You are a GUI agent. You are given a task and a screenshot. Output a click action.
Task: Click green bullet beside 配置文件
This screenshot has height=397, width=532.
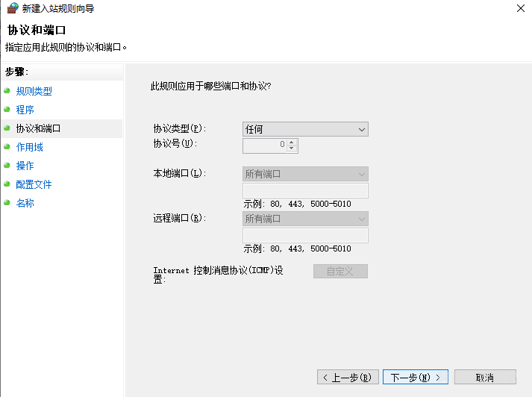coord(7,184)
